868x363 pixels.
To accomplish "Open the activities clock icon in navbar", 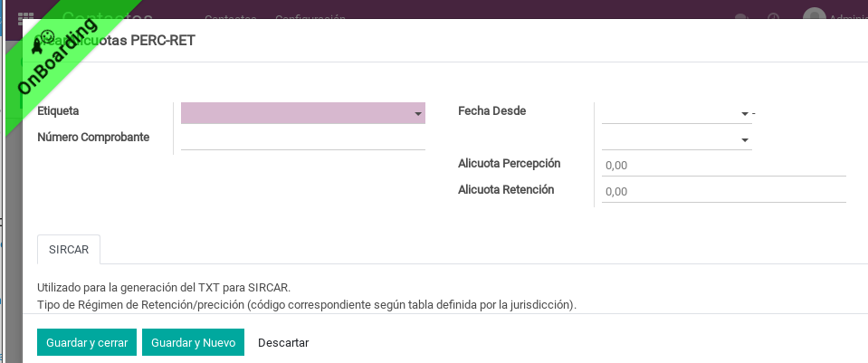I will [x=773, y=16].
